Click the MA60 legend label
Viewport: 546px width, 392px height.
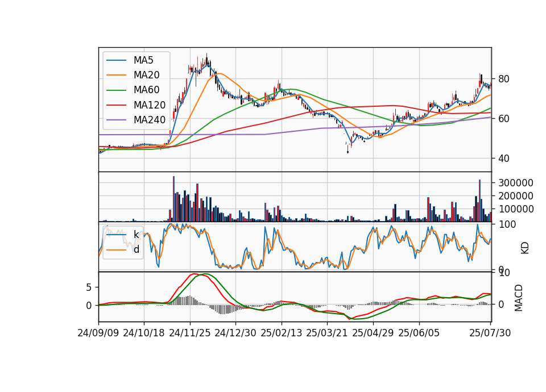coord(146,90)
